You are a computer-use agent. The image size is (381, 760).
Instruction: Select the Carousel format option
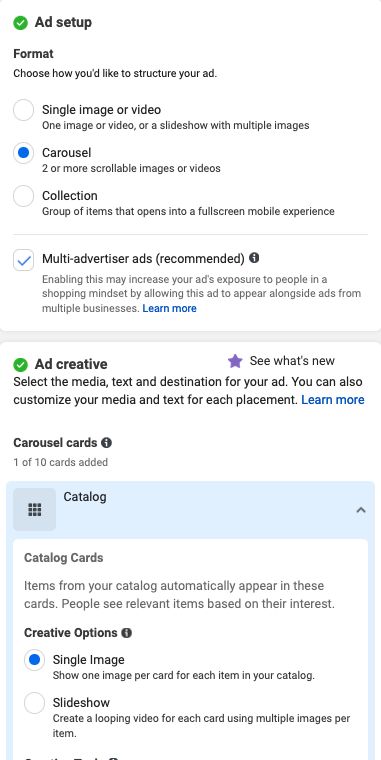(x=23, y=153)
